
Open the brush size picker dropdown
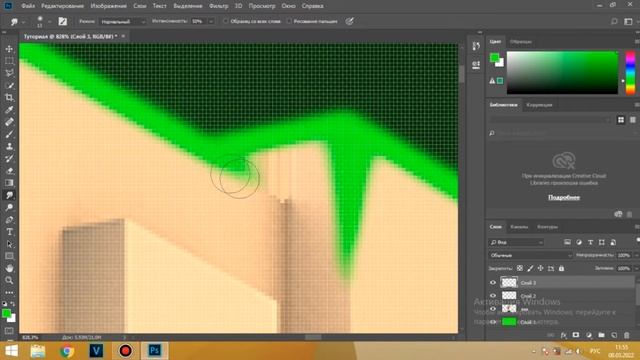click(x=49, y=22)
